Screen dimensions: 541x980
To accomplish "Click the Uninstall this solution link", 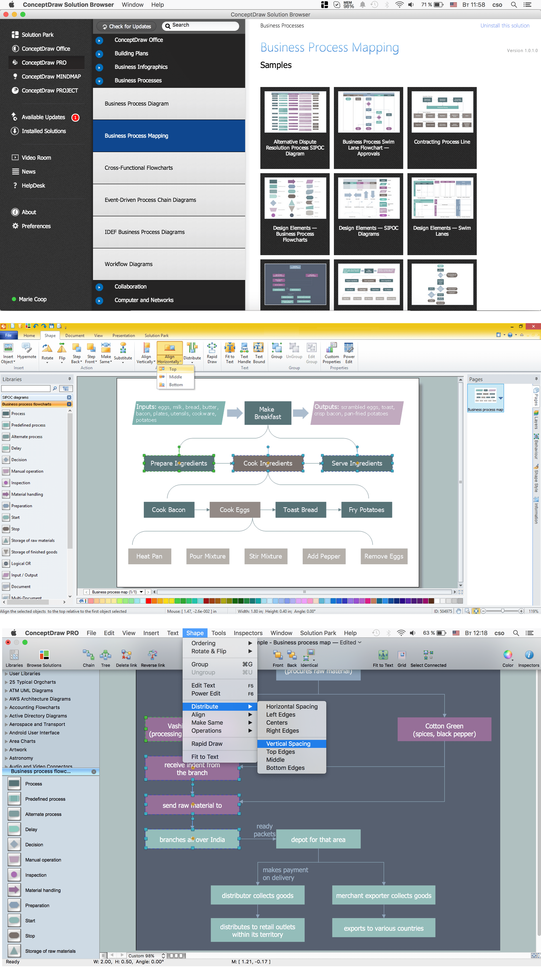I will coord(504,26).
